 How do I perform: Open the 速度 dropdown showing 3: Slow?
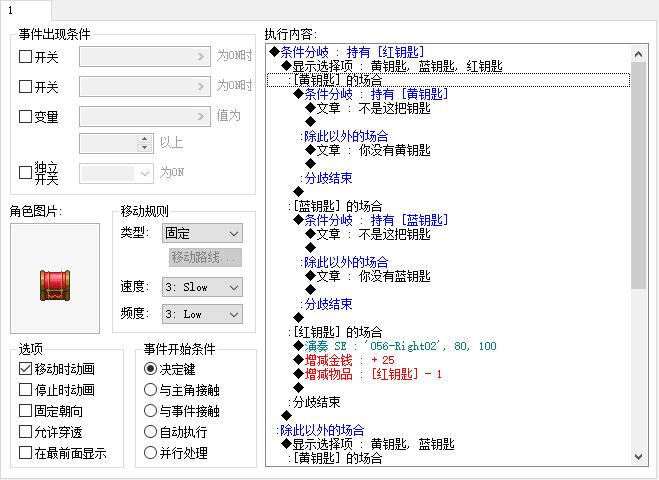(x=202, y=287)
